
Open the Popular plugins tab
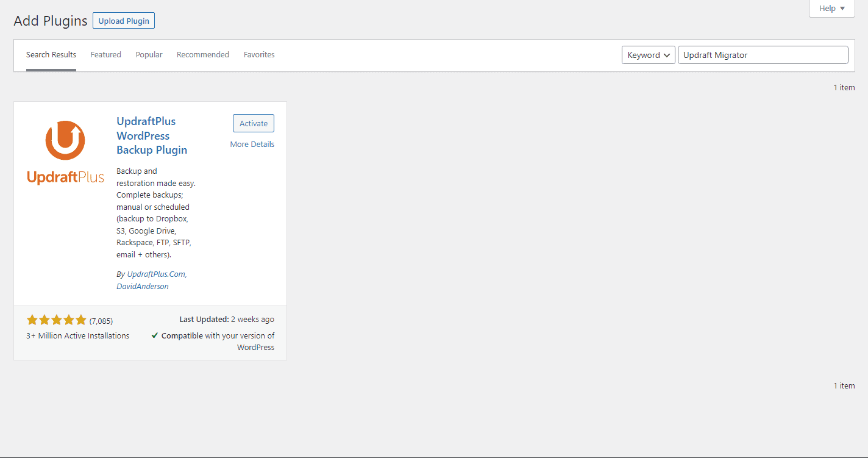coord(149,55)
